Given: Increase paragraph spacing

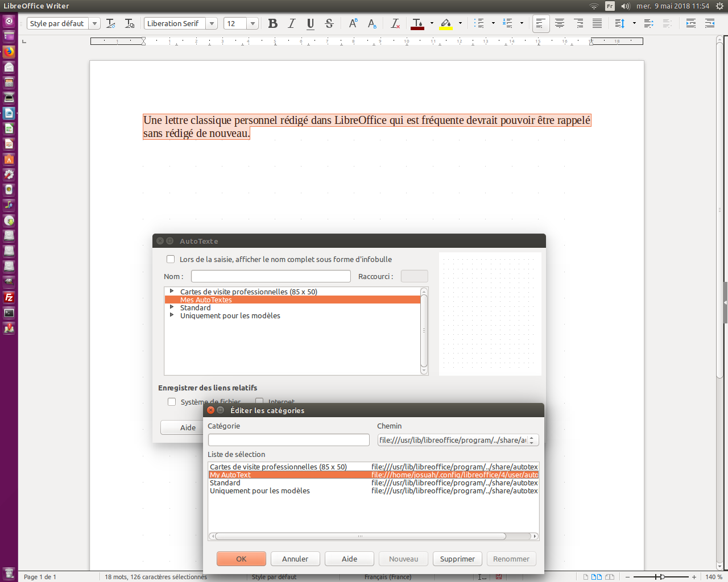Looking at the screenshot, I should [649, 23].
